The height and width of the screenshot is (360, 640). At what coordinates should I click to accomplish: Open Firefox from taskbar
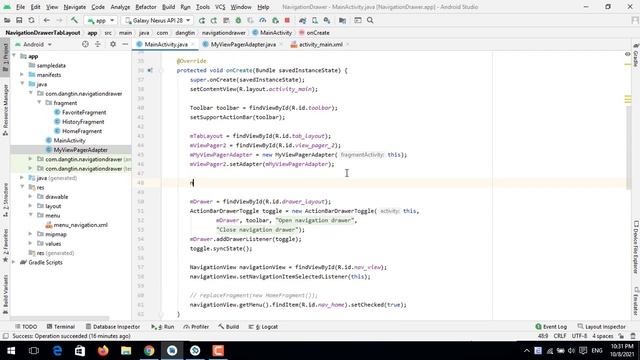pos(103,351)
